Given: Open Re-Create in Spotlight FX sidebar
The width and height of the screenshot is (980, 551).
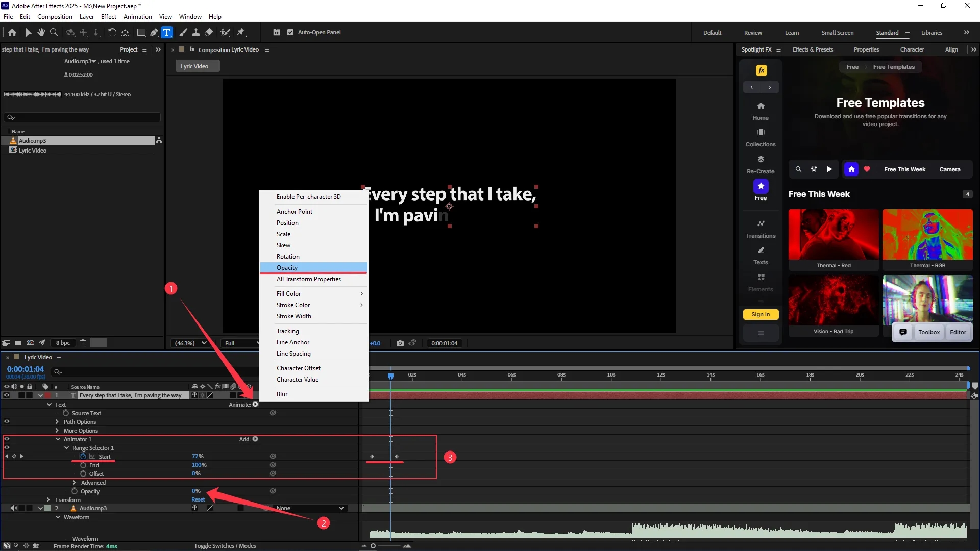Looking at the screenshot, I should point(761,165).
